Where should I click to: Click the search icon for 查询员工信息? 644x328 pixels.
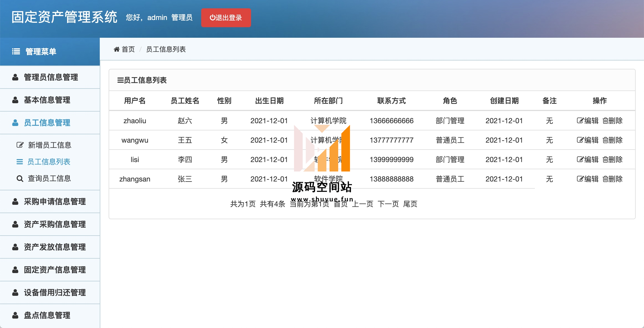pos(20,178)
